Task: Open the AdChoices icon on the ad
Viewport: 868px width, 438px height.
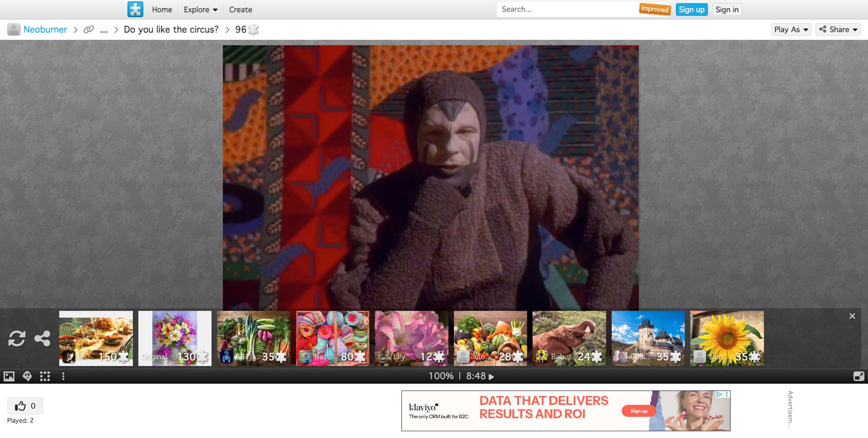Action: click(x=719, y=395)
